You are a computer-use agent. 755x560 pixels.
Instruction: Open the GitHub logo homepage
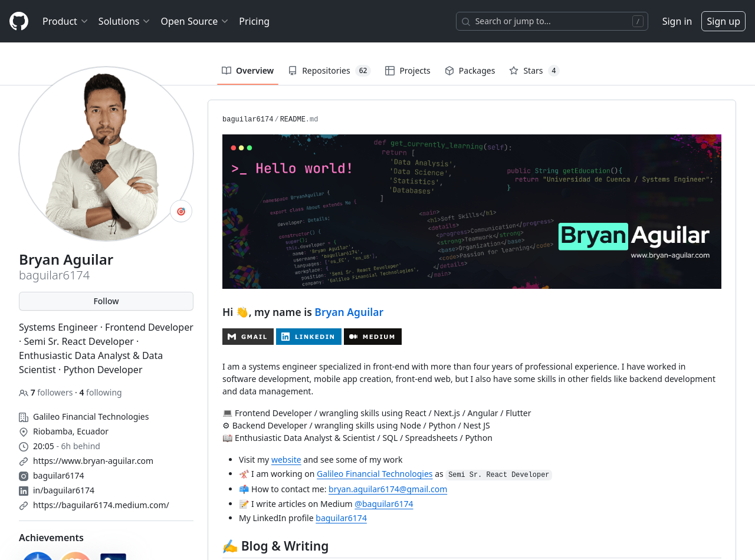(19, 21)
